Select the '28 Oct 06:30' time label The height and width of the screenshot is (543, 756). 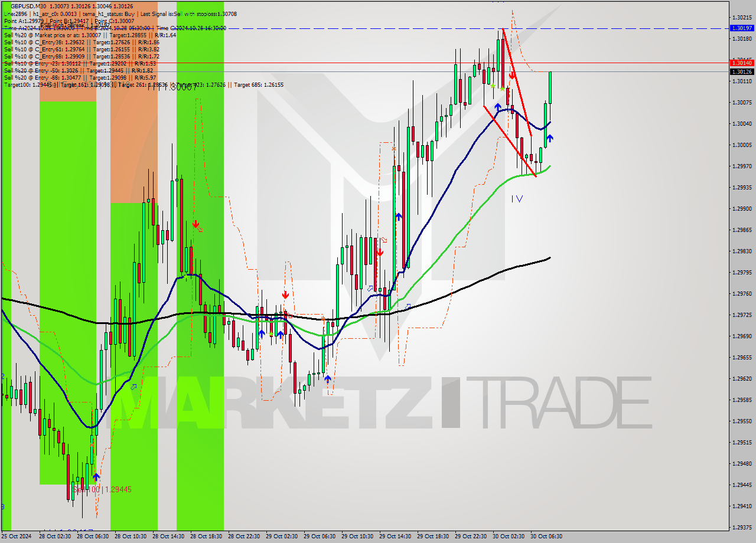93,537
